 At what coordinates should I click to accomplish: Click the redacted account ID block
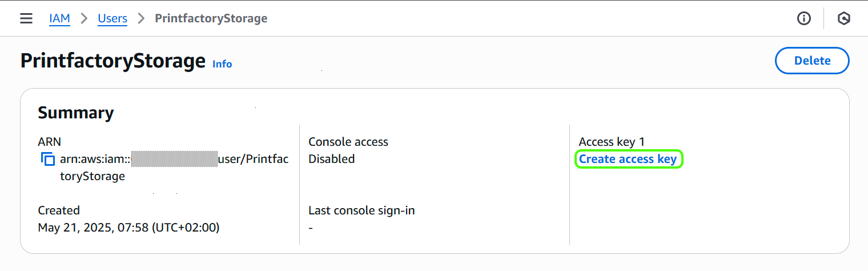tap(174, 159)
